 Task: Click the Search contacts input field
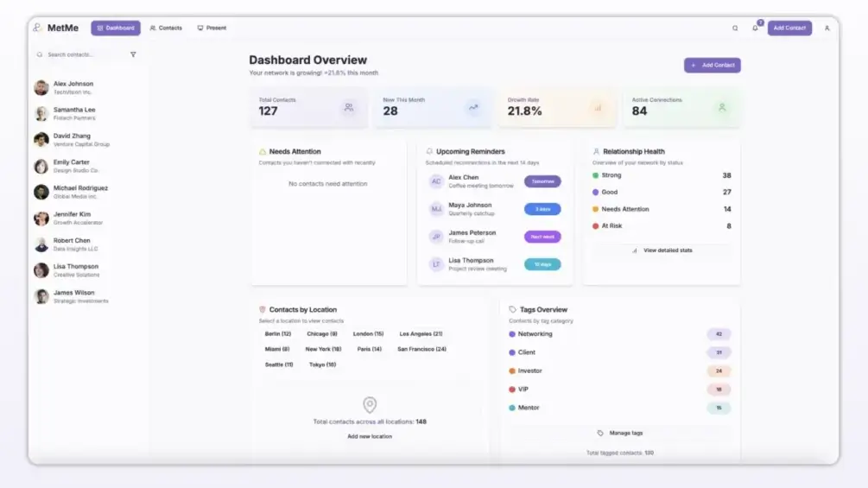click(x=82, y=54)
